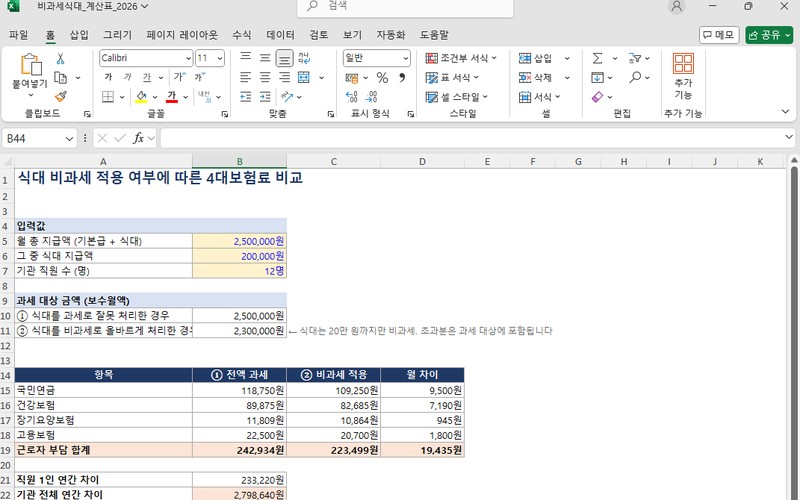Click the Copy icon
Viewport: 800px width, 500px height.
[x=61, y=78]
